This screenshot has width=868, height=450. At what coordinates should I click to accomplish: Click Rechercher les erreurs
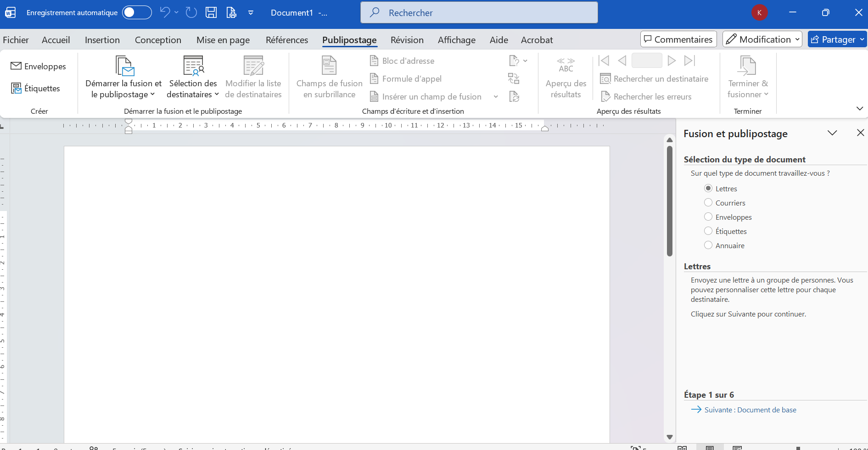(646, 96)
